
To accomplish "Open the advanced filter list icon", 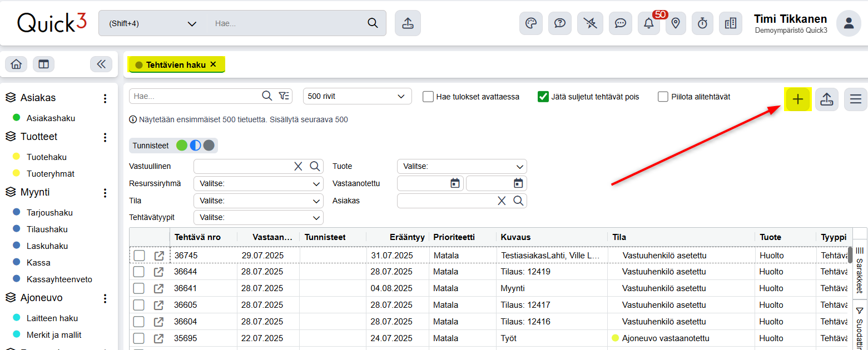I will [284, 96].
